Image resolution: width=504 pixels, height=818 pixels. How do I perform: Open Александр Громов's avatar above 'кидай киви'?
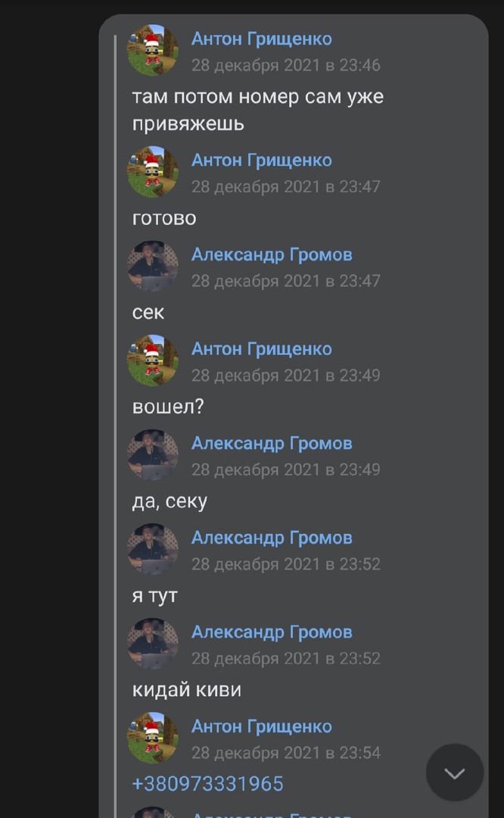tap(153, 644)
